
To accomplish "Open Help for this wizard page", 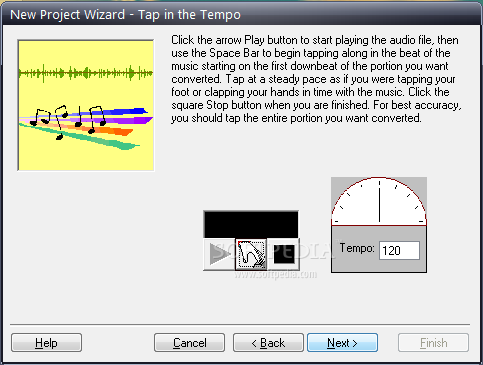I will pos(46,343).
